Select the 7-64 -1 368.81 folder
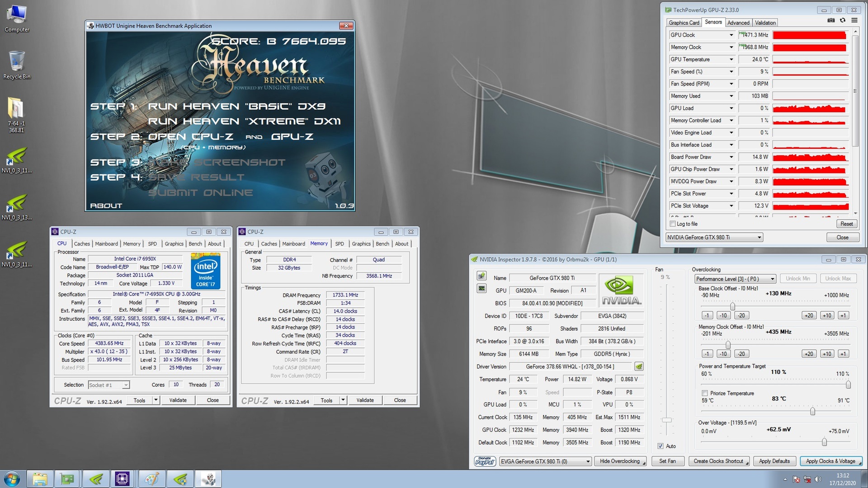The image size is (868, 488). pyautogui.click(x=16, y=115)
